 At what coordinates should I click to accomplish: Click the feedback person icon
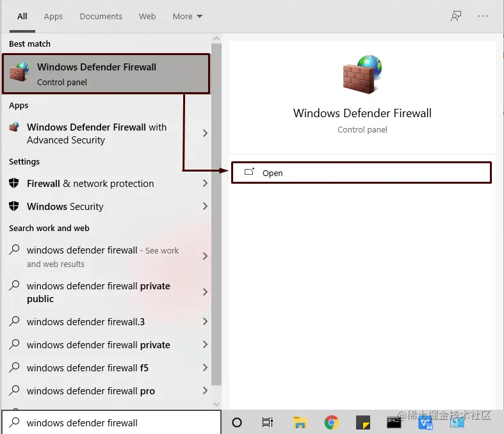point(456,16)
